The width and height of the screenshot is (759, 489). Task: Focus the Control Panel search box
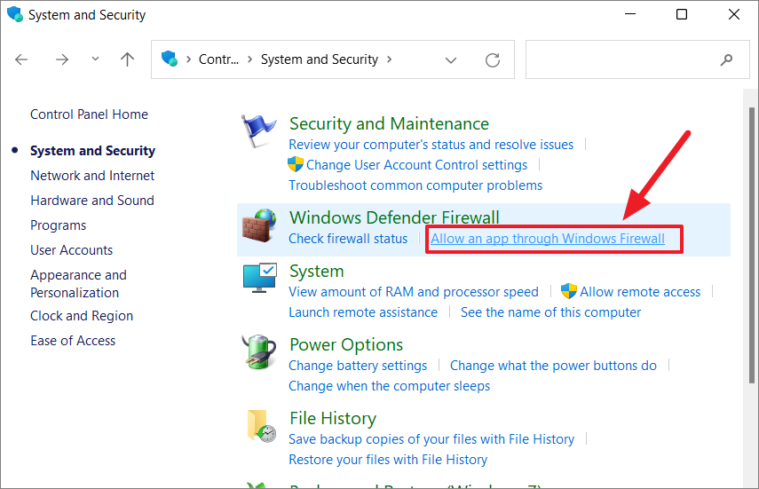click(637, 60)
